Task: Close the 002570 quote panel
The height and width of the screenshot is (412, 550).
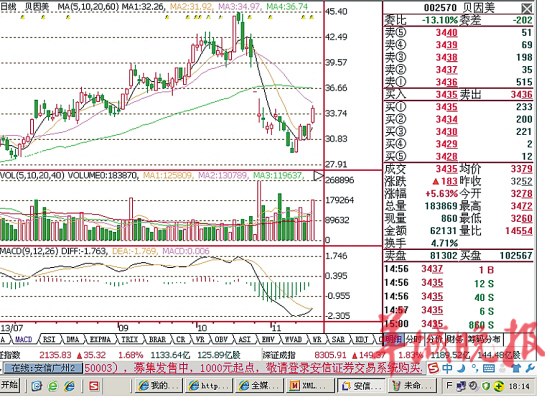Action: (x=526, y=8)
